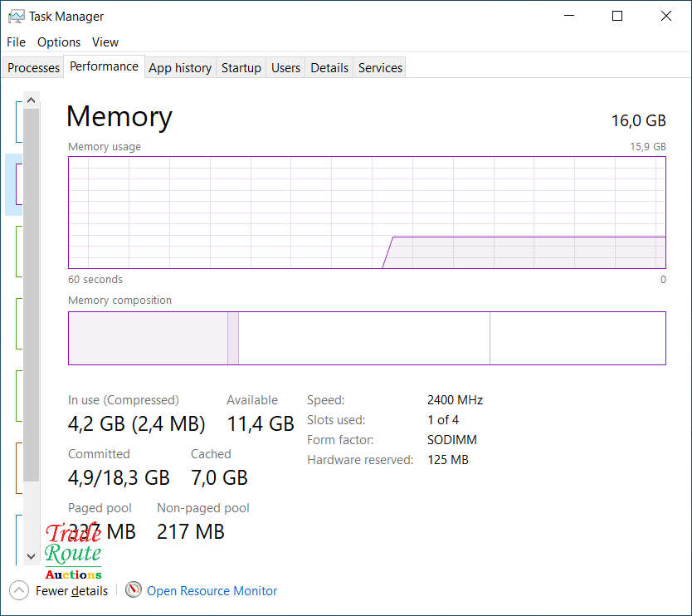Collapse view with Fewer details arrow icon

19,590
